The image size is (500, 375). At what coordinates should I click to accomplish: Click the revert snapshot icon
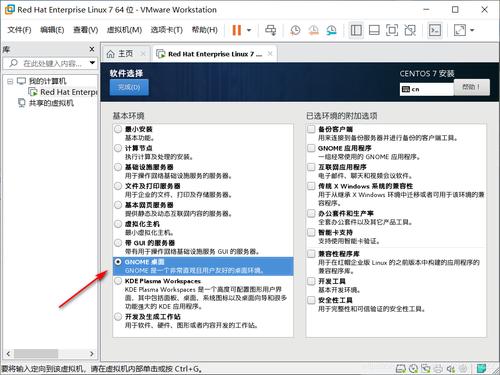[x=313, y=30]
